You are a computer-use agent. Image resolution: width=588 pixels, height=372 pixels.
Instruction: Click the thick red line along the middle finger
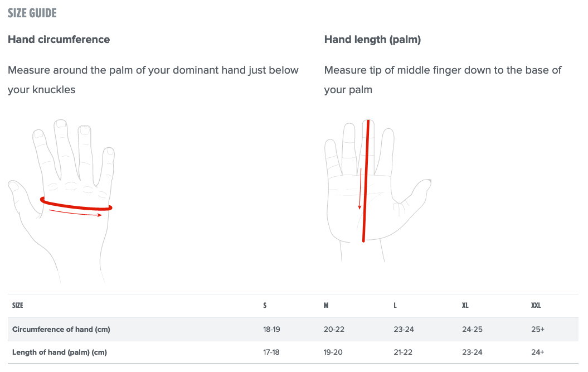[x=366, y=178]
